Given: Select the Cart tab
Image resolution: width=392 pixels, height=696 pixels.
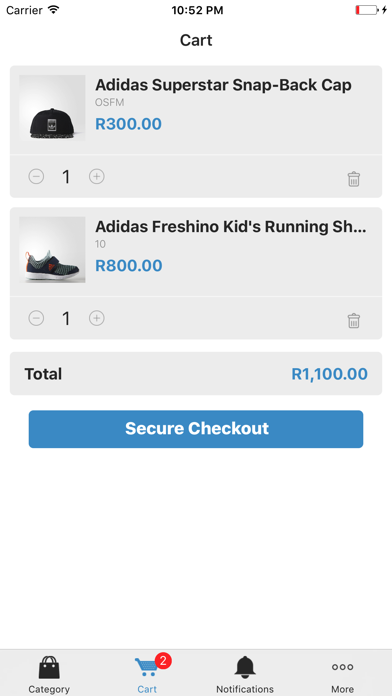Looking at the screenshot, I should click(147, 674).
